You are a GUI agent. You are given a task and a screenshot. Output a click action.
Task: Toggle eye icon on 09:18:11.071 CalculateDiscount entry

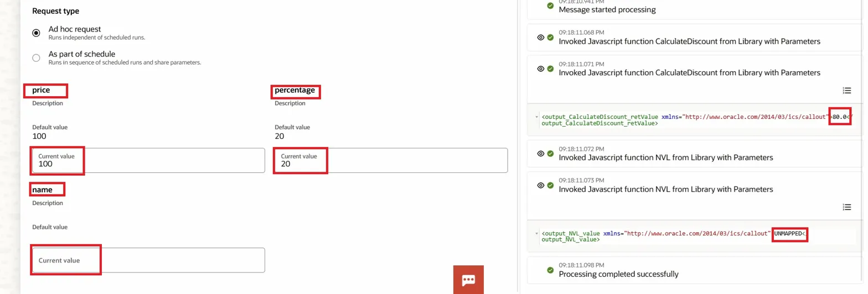[x=541, y=69]
